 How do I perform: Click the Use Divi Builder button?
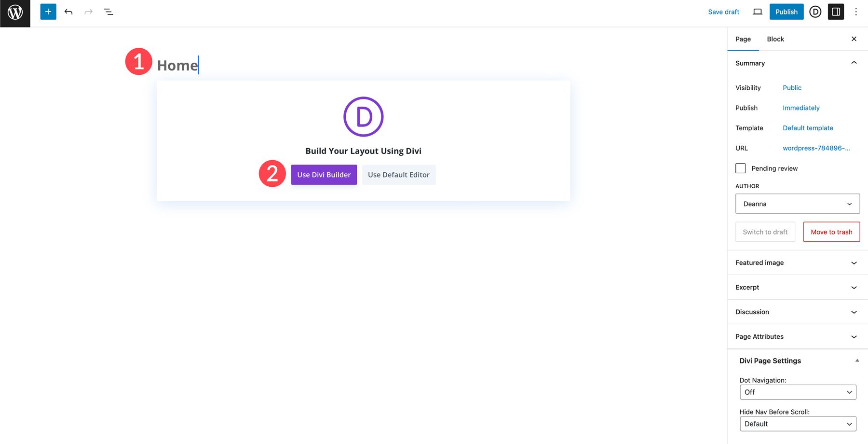pos(324,175)
